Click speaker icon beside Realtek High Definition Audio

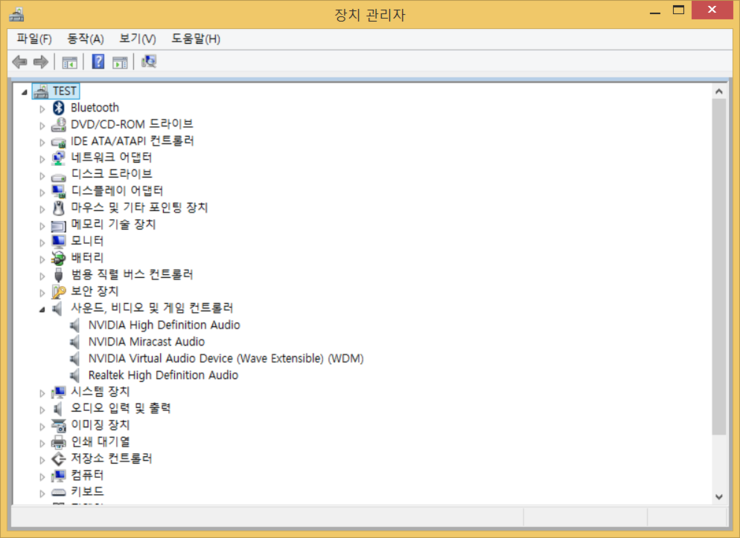[x=75, y=375]
